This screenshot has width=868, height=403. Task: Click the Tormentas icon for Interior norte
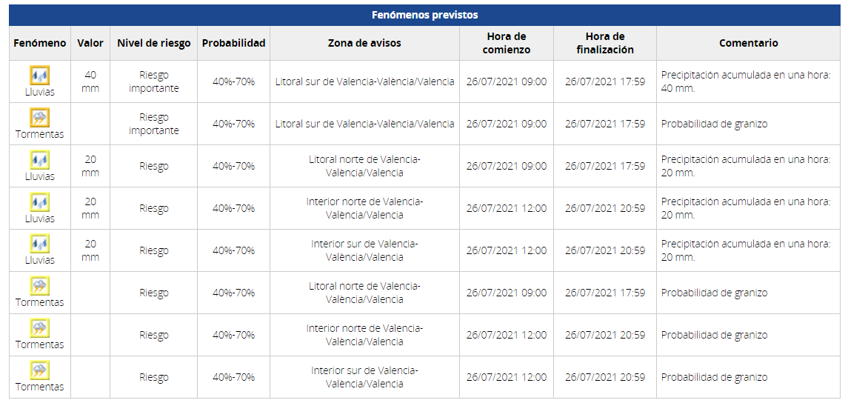(x=39, y=328)
